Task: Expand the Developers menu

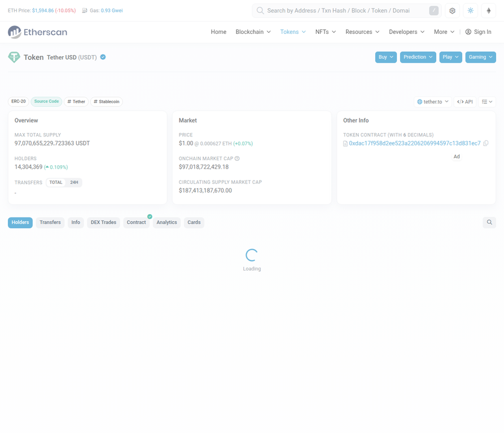Action: click(x=406, y=32)
